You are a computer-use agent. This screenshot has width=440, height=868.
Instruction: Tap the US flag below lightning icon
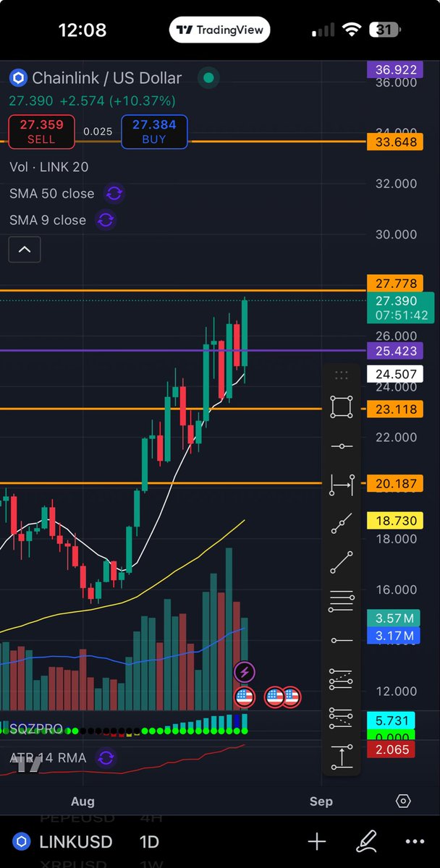coord(245,697)
